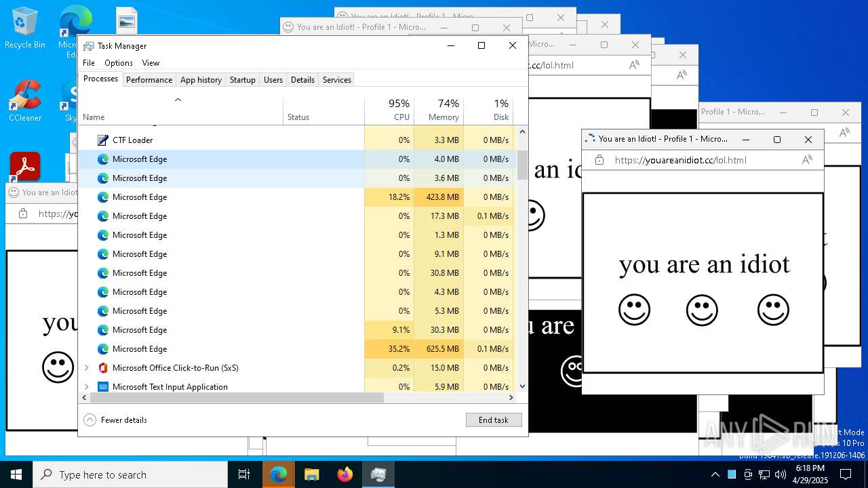
Task: Click the youareanidiot.cc/lol.html address field
Action: click(680, 160)
